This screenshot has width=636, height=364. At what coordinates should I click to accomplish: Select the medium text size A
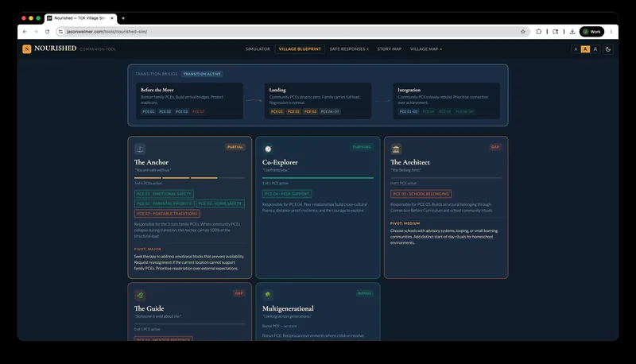[x=585, y=49]
